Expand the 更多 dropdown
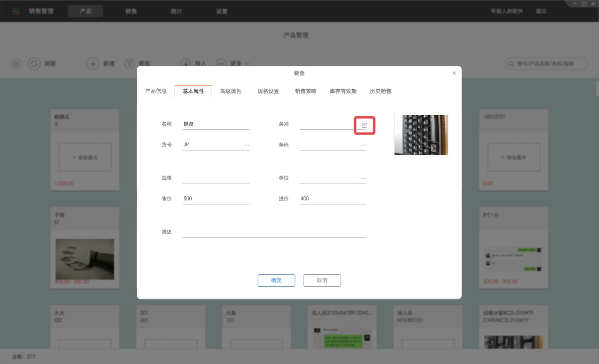Image resolution: width=599 pixels, height=364 pixels. pos(239,63)
